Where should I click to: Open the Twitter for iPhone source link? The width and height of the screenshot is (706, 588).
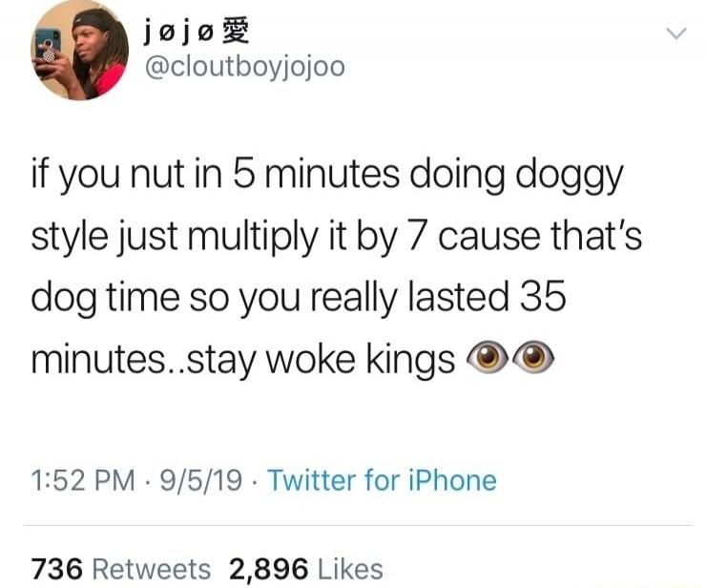click(x=382, y=479)
